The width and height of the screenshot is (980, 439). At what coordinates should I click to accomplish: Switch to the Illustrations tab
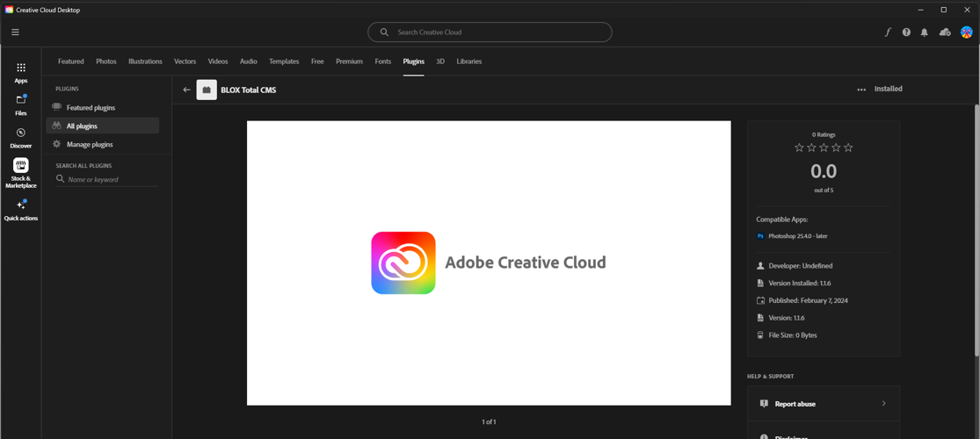(145, 61)
